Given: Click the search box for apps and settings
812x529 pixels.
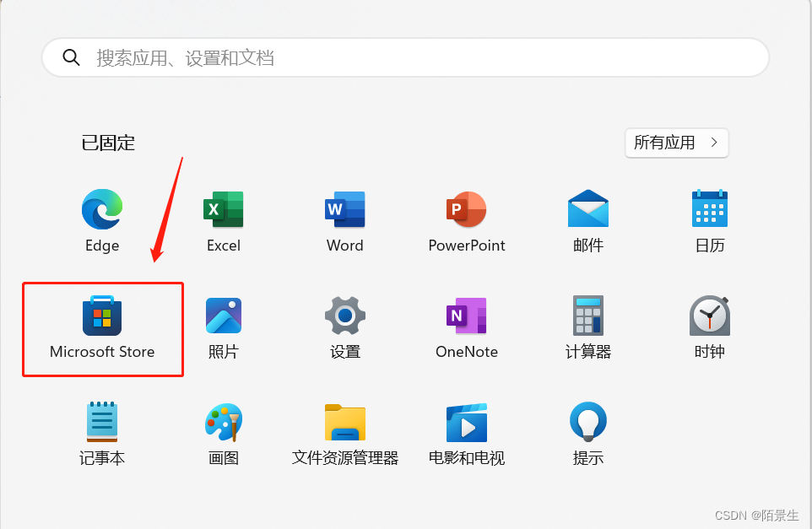Looking at the screenshot, I should click(x=405, y=57).
